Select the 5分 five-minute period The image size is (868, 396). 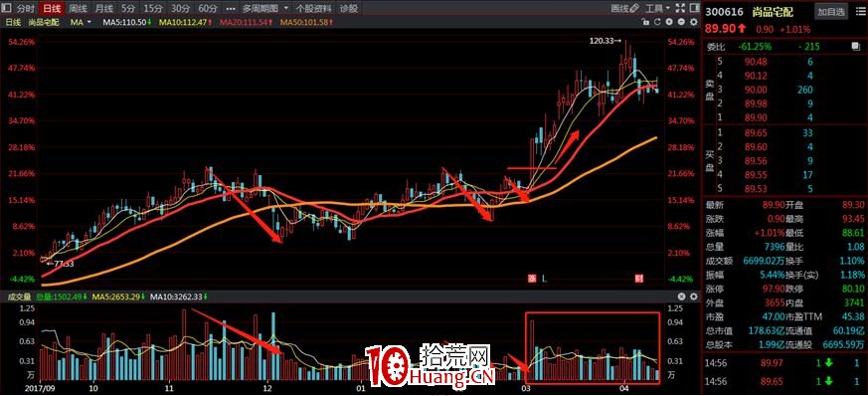coord(128,9)
